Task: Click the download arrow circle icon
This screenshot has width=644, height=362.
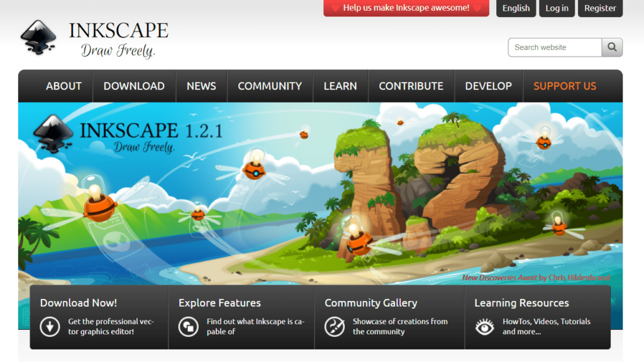Action: 50,326
